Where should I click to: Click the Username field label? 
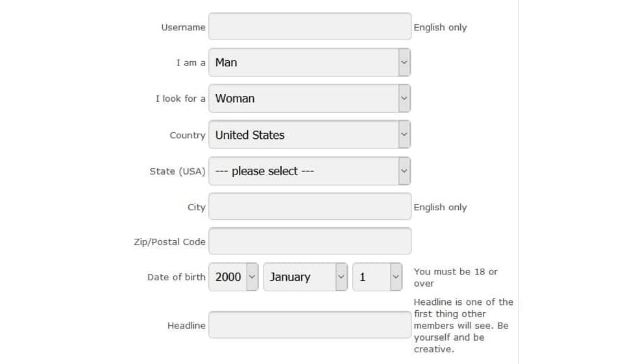click(x=183, y=27)
